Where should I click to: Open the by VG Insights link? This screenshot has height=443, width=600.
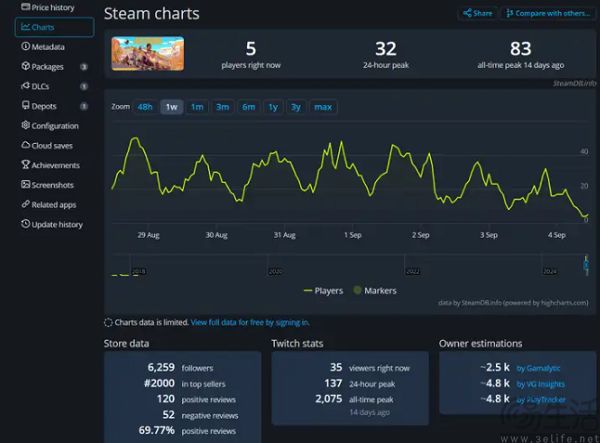[x=540, y=384]
